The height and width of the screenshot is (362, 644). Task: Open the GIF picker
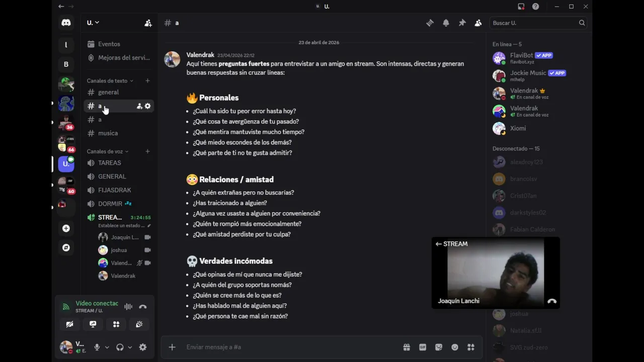tap(423, 347)
